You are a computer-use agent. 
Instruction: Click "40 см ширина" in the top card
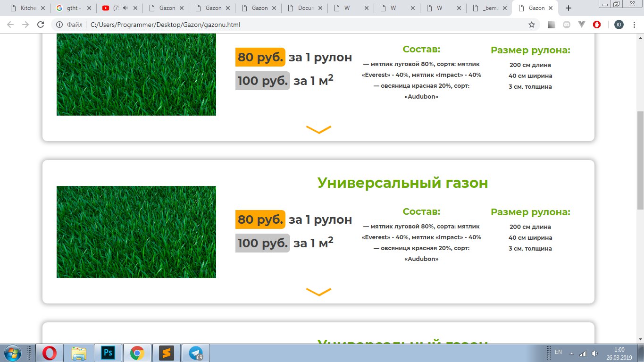tap(530, 76)
